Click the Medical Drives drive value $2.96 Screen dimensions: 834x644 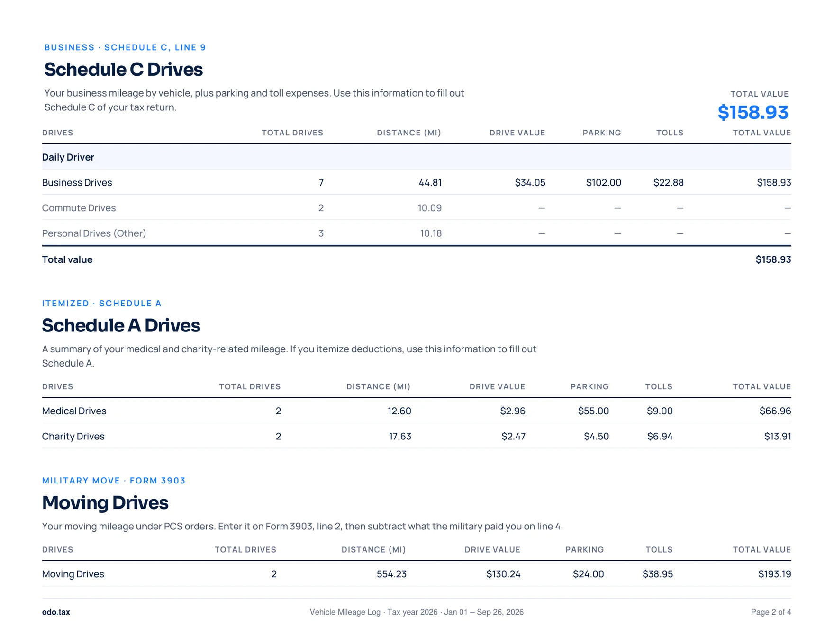513,411
